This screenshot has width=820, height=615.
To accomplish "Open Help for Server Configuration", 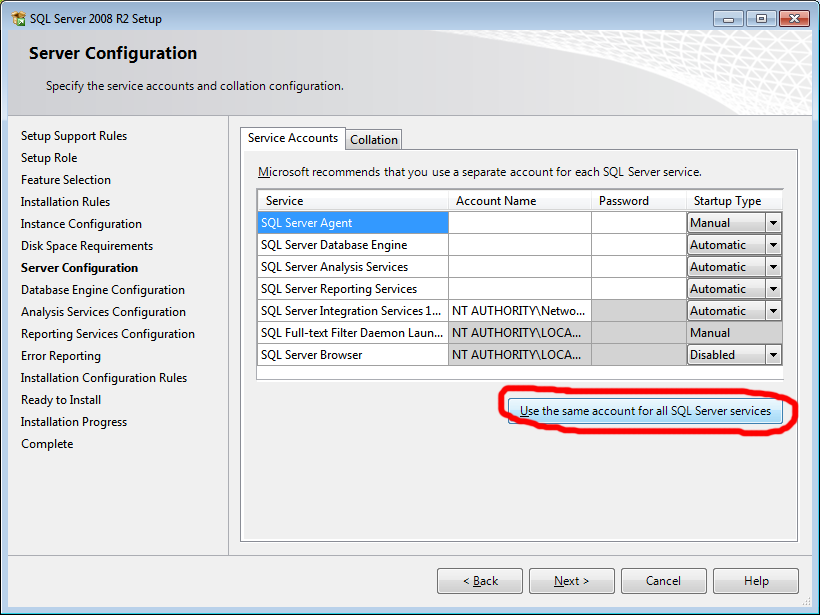I will (x=756, y=581).
